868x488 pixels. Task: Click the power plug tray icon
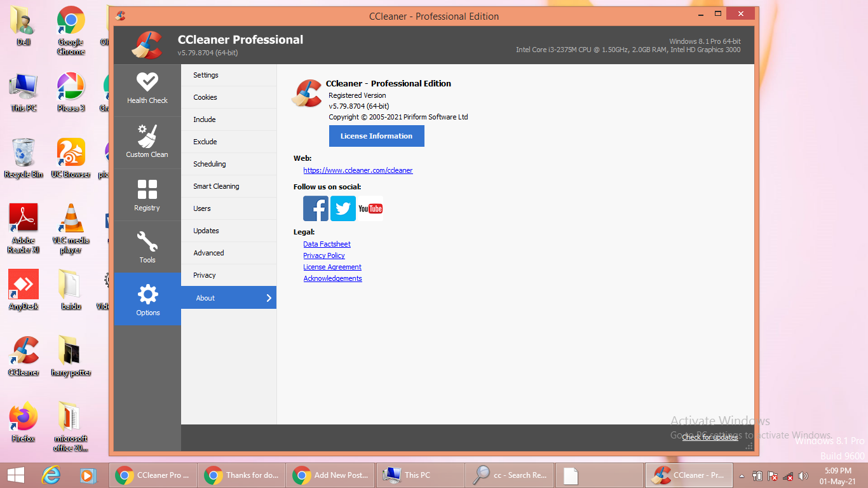point(757,475)
